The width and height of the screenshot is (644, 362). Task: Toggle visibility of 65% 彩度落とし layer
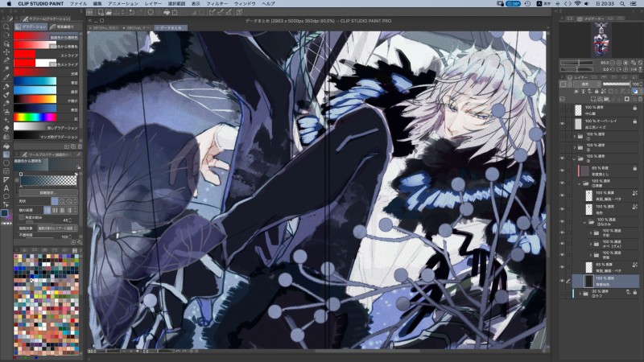pyautogui.click(x=562, y=171)
